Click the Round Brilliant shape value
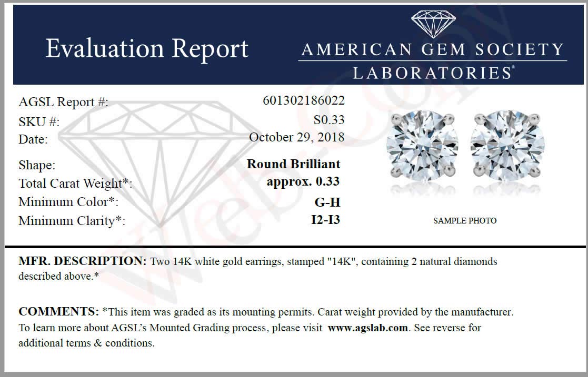The height and width of the screenshot is (377, 588). tap(294, 164)
